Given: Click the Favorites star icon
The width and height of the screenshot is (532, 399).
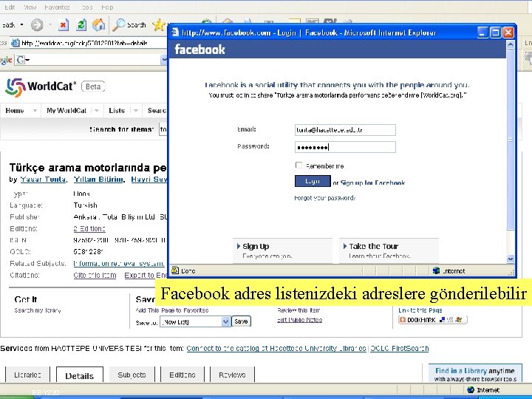Looking at the screenshot, I should tap(159, 25).
